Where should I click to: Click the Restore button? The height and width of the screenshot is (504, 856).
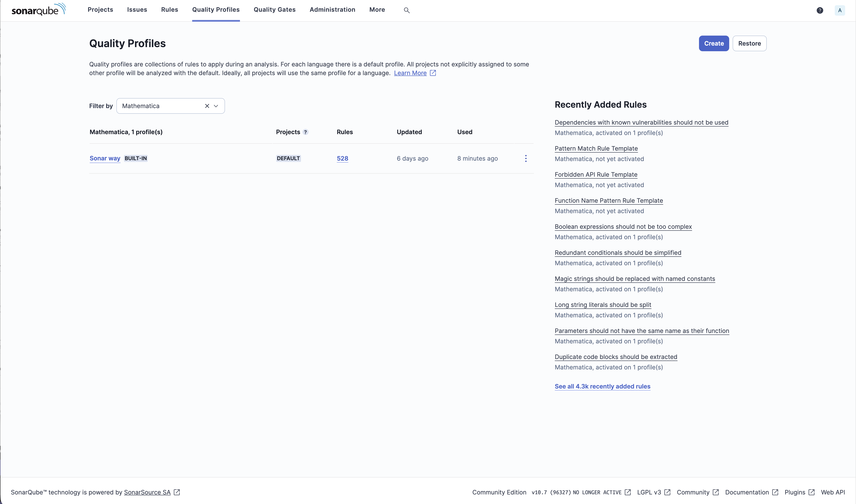click(749, 43)
